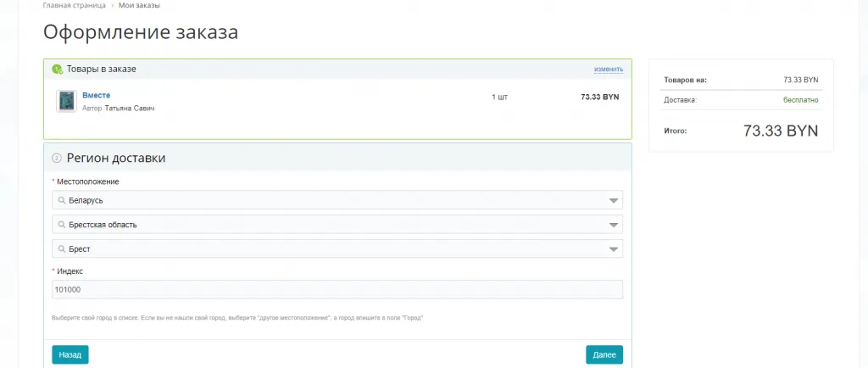868x368 pixels.
Task: Click the large Итого total 73.33 BYN
Action: click(781, 131)
